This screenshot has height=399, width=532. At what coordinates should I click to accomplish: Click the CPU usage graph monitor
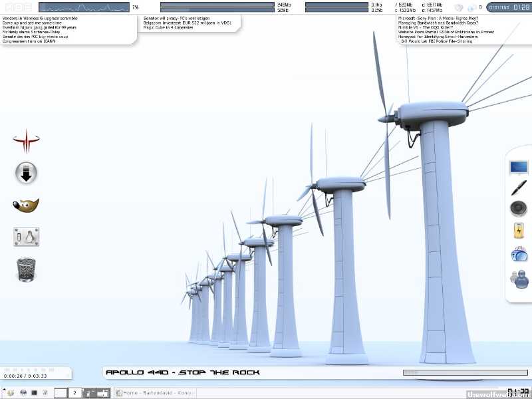click(84, 7)
